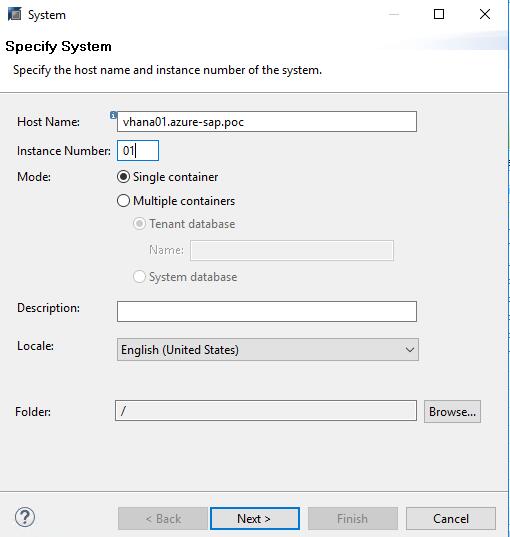Click the disabled Back button

(x=163, y=519)
